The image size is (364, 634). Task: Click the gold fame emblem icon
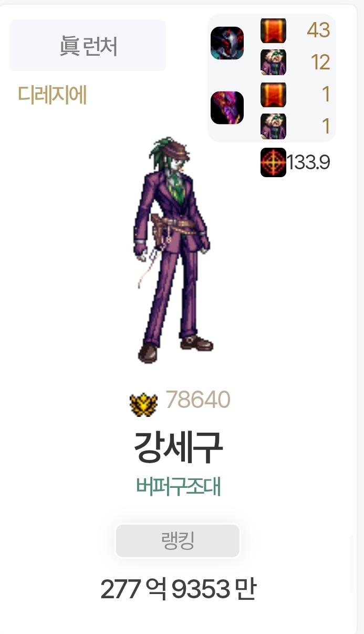click(143, 404)
